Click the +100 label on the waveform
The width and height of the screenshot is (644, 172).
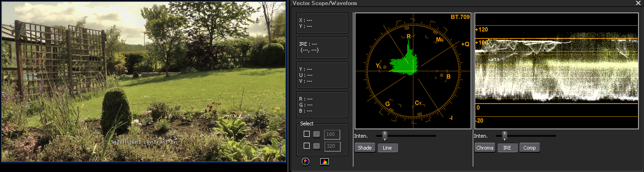pyautogui.click(x=482, y=43)
